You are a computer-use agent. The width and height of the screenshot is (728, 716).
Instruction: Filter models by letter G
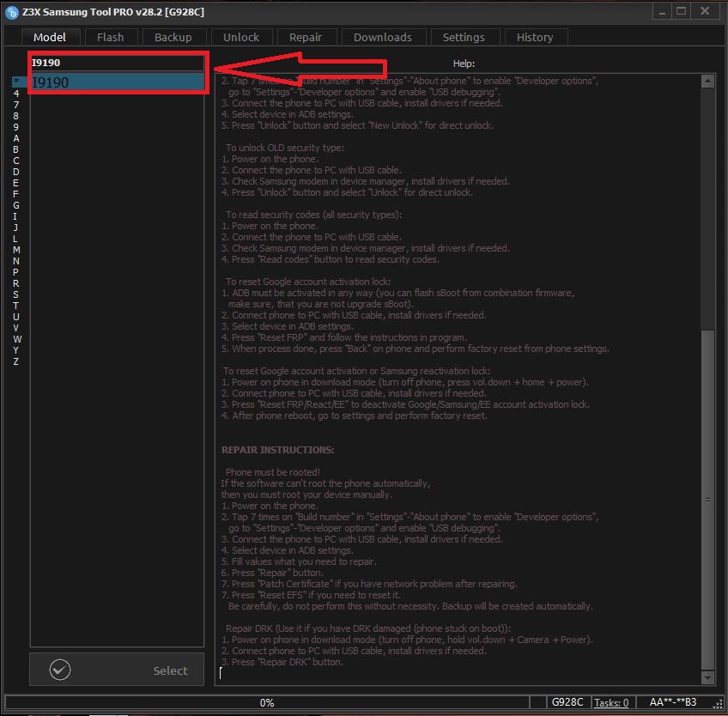point(16,205)
